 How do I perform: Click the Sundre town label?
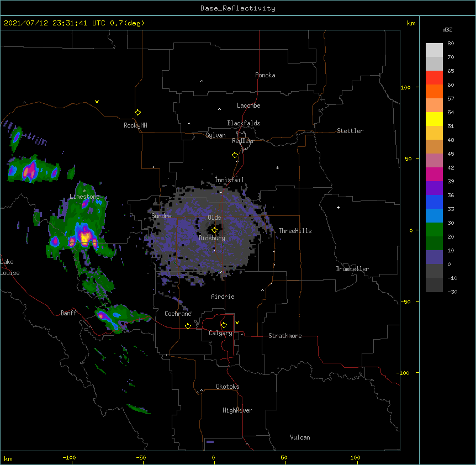tap(161, 216)
